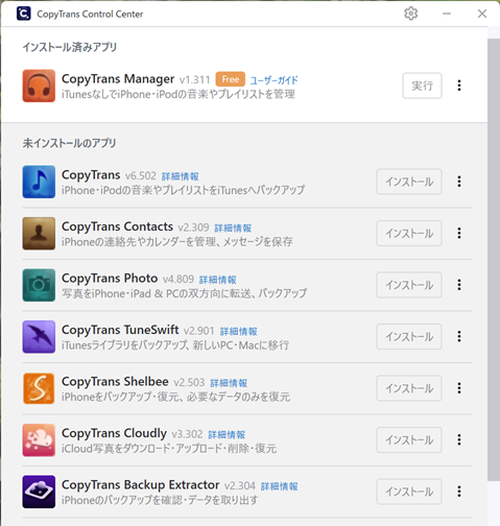Viewport: 500px width, 526px height.
Task: Install CopyTrans Photo
Action: 409,285
